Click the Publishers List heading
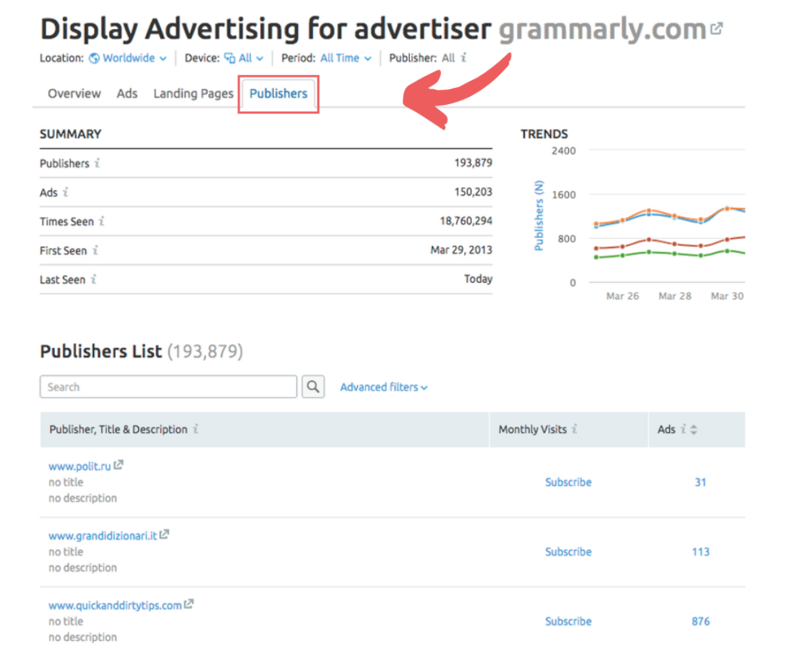 tap(101, 352)
